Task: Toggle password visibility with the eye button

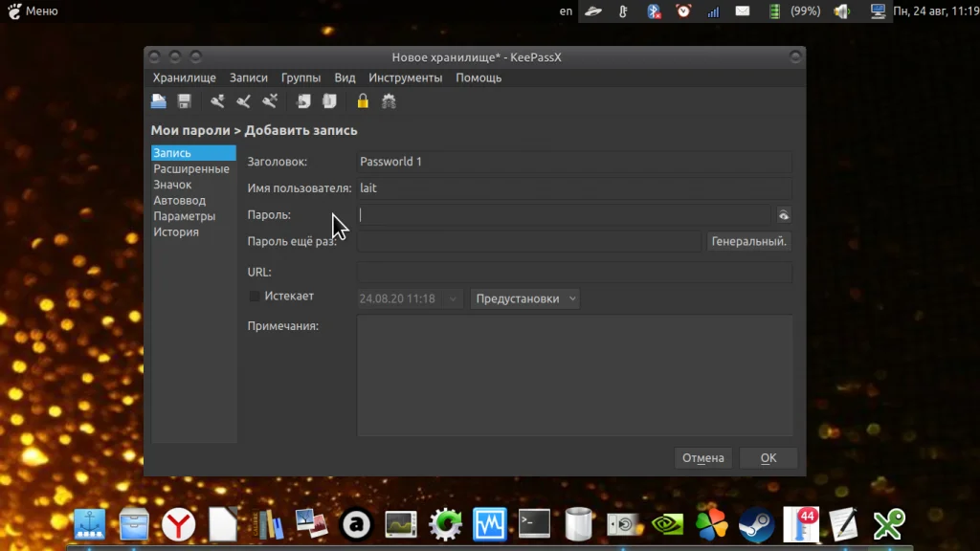Action: (783, 215)
